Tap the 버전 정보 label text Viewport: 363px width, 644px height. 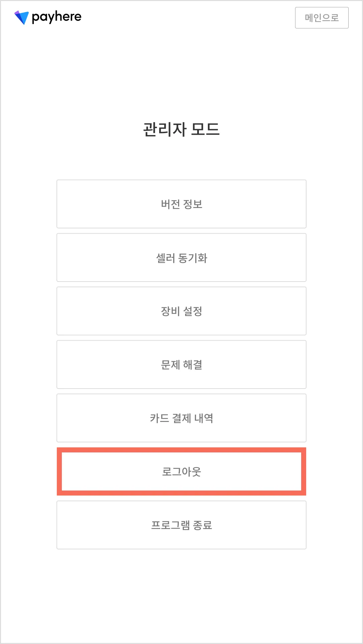181,204
